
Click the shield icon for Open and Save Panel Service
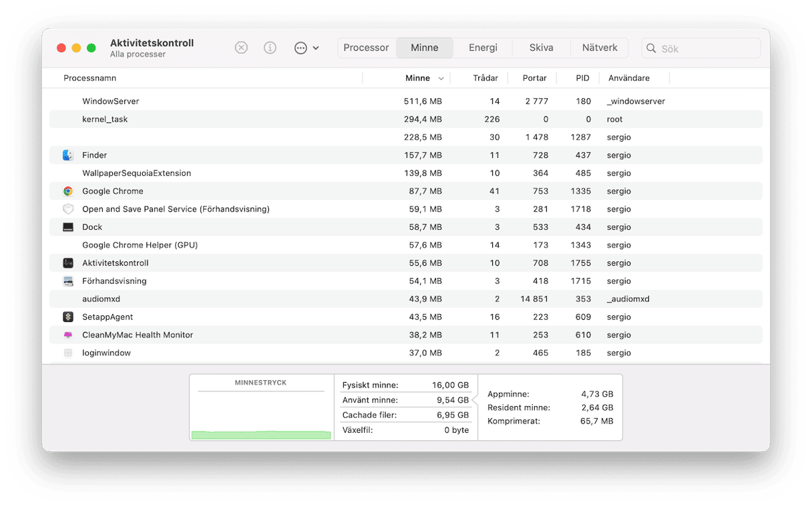point(68,209)
